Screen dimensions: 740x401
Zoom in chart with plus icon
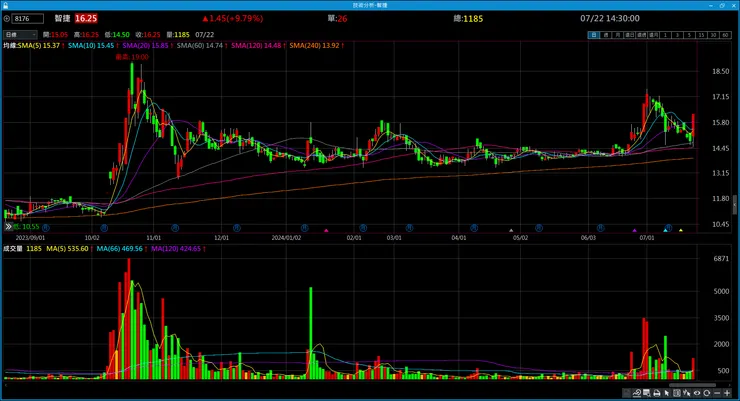pyautogui.click(x=727, y=393)
